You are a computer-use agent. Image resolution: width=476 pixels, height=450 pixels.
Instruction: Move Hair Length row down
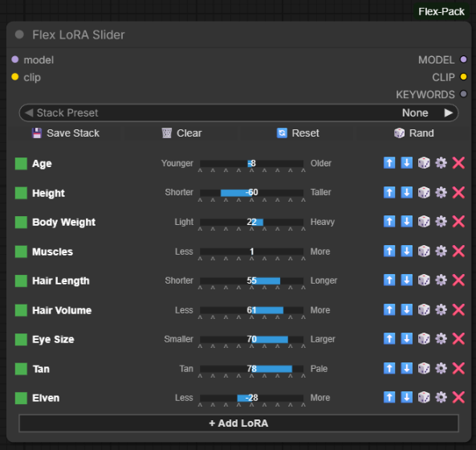(406, 280)
